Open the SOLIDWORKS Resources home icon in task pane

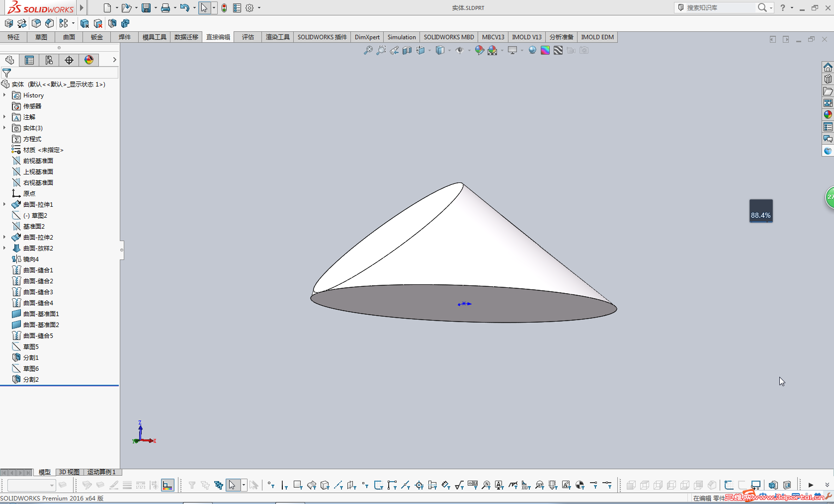click(x=828, y=67)
